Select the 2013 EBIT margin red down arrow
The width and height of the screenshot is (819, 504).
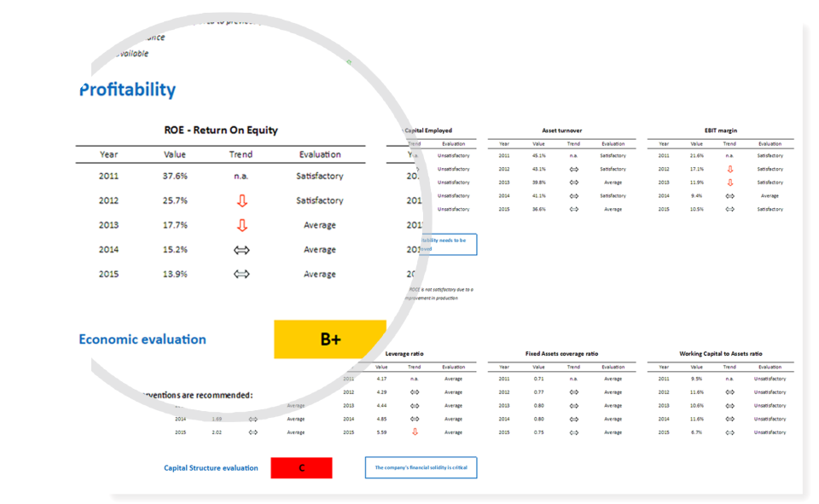(x=730, y=182)
